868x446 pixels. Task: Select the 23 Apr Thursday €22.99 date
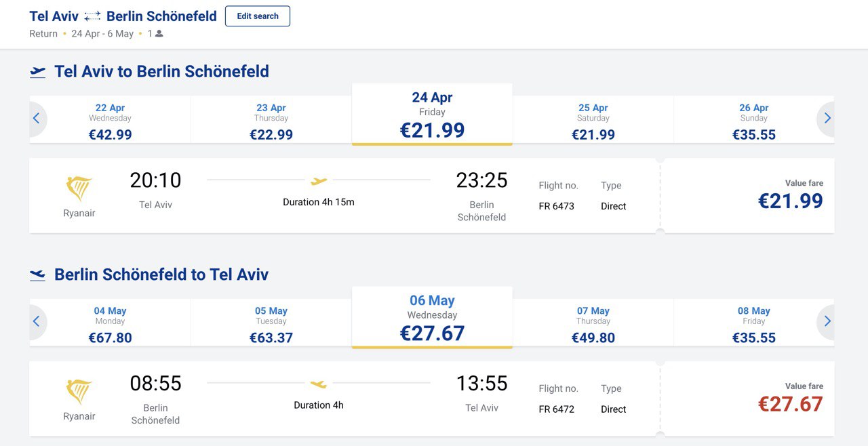pyautogui.click(x=271, y=120)
